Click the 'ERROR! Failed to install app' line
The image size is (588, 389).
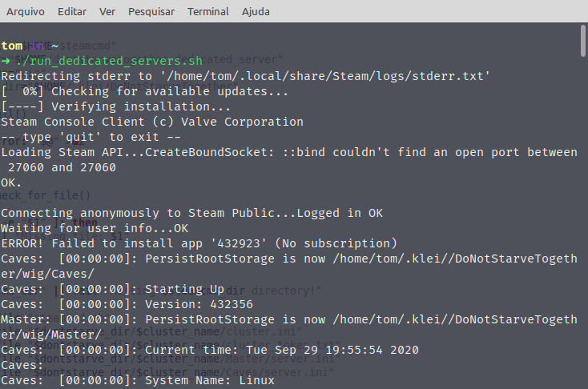coord(199,243)
